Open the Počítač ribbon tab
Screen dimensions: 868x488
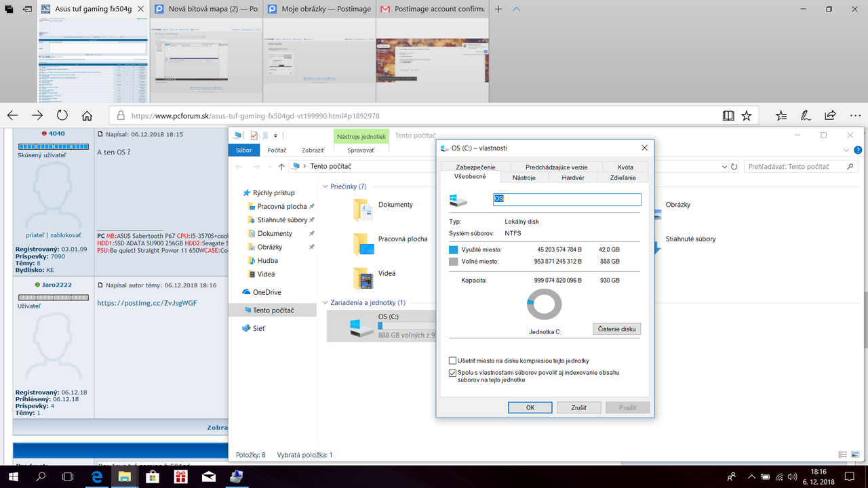277,150
